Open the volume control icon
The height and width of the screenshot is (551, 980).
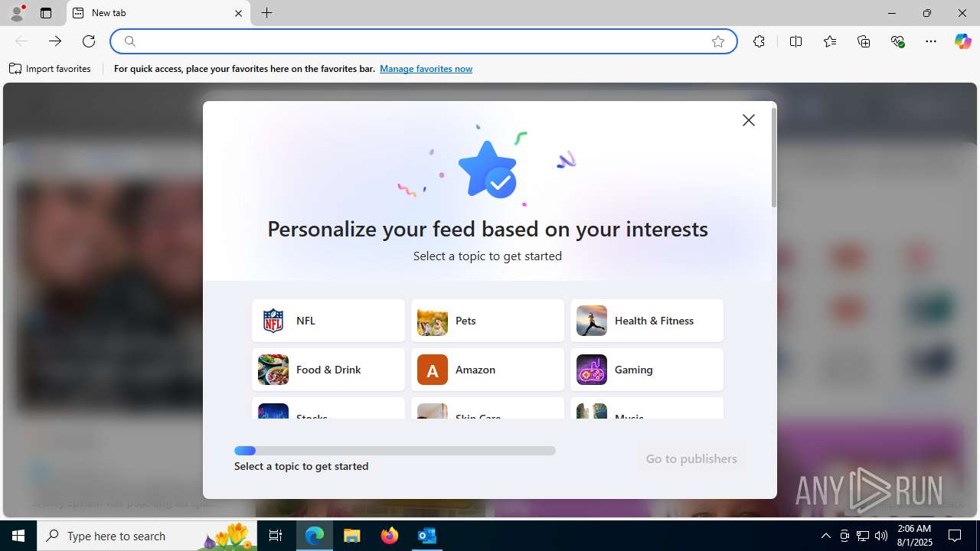click(881, 536)
